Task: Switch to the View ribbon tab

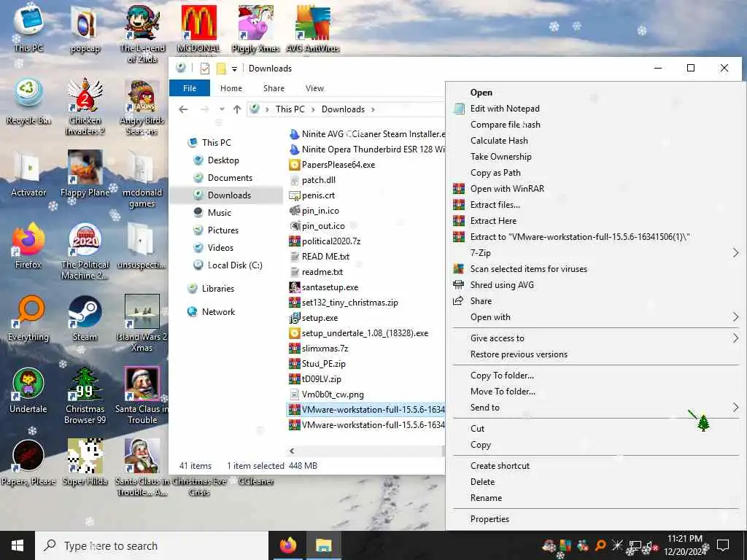Action: [x=314, y=88]
